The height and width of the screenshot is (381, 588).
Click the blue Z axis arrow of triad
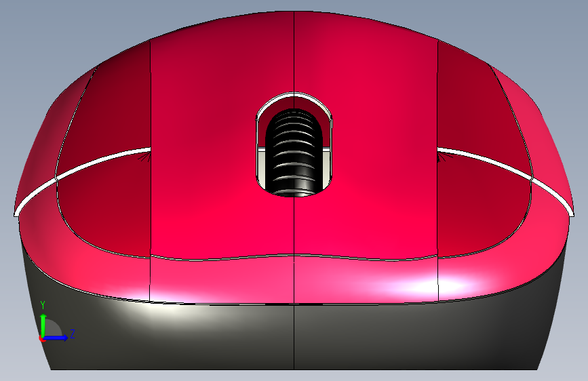56,338
